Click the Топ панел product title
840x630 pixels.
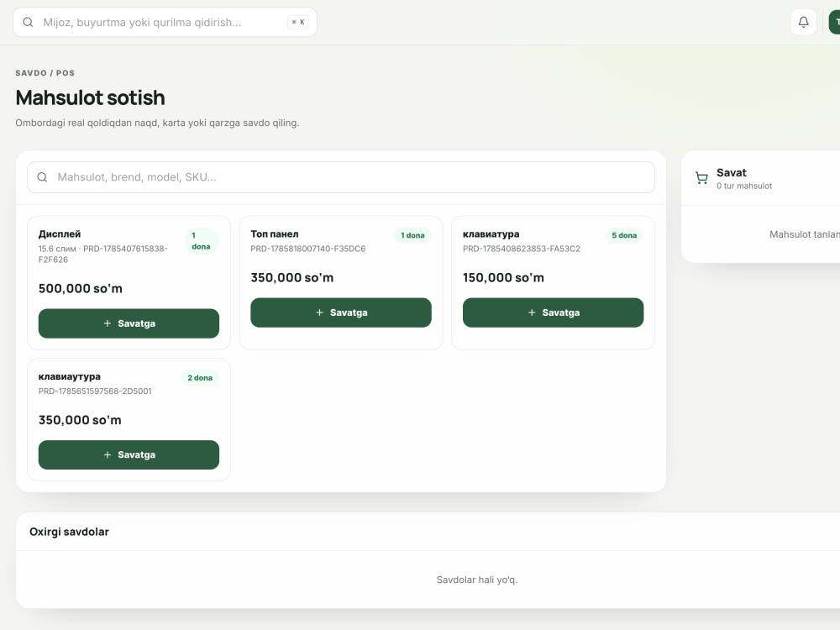275,234
